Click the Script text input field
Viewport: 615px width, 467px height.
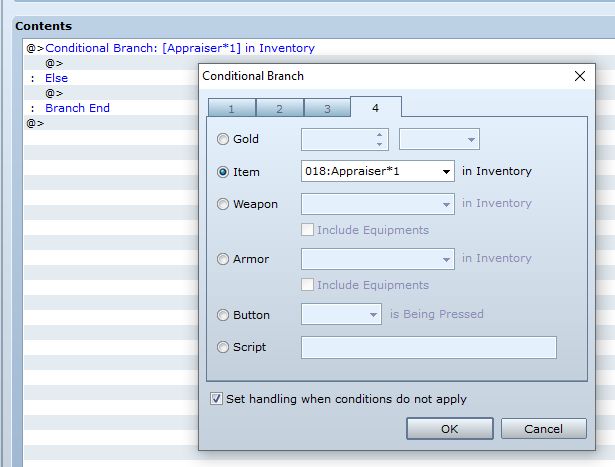[428, 348]
